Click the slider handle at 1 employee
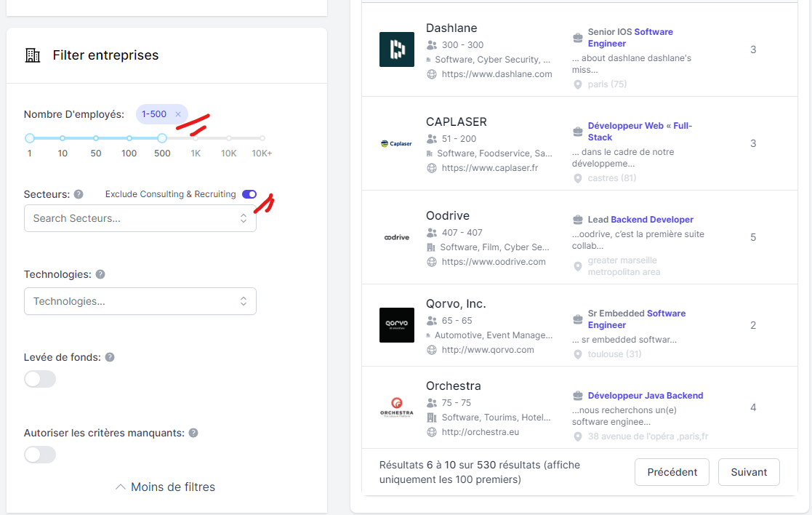 (30, 138)
